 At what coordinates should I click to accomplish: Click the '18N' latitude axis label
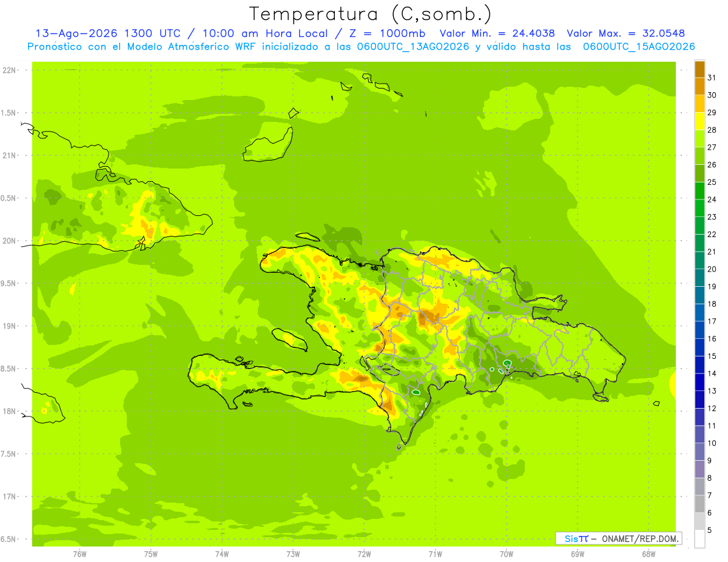coord(9,412)
